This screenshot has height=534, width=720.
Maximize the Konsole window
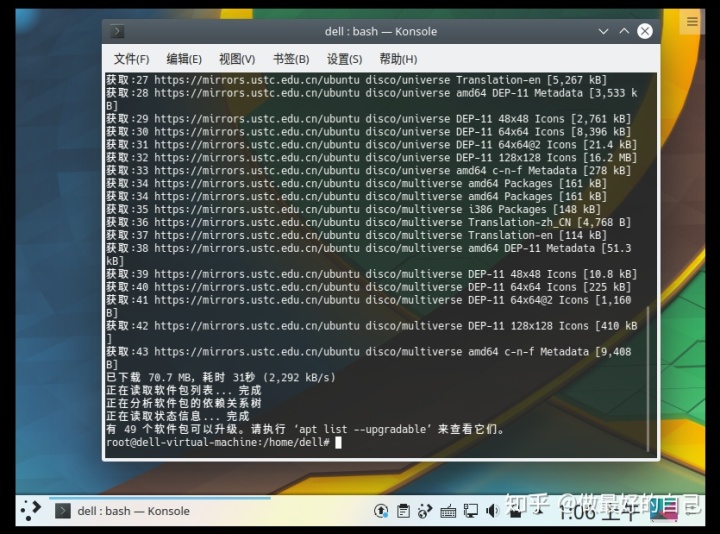point(624,31)
